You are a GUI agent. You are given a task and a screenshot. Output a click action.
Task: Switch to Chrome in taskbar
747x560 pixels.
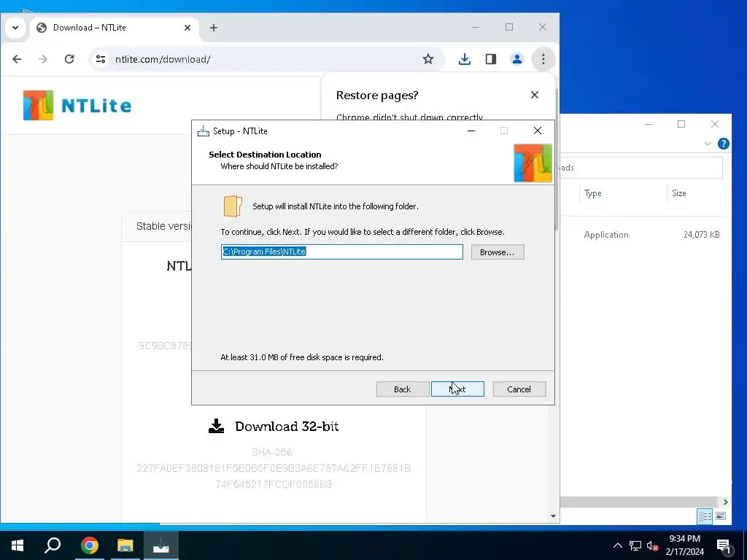(x=89, y=545)
